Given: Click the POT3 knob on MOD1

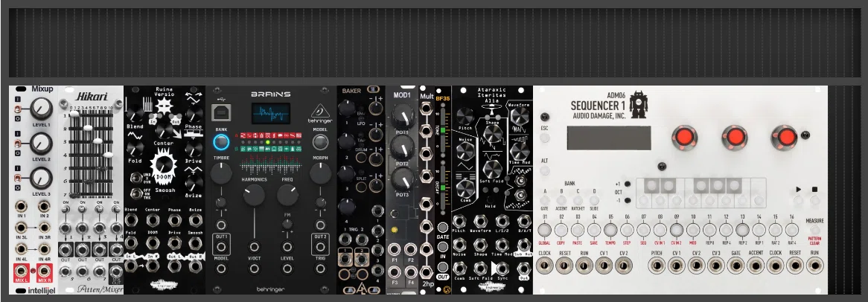Looking at the screenshot, I should pos(403,179).
